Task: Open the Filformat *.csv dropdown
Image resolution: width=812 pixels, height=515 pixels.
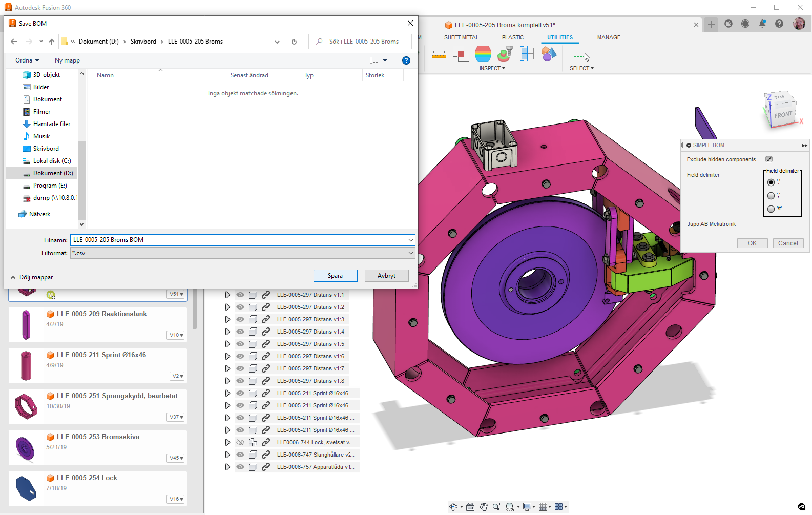Action: (242, 253)
